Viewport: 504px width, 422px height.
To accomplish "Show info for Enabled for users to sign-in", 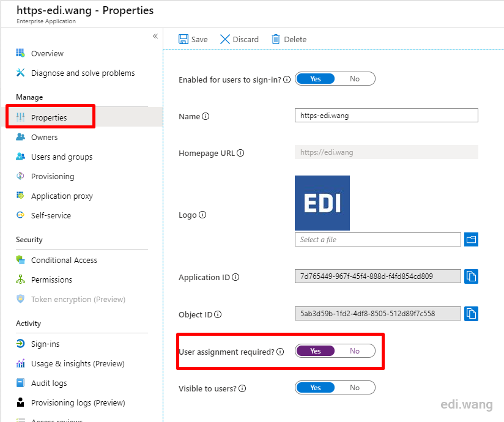I will click(x=287, y=80).
